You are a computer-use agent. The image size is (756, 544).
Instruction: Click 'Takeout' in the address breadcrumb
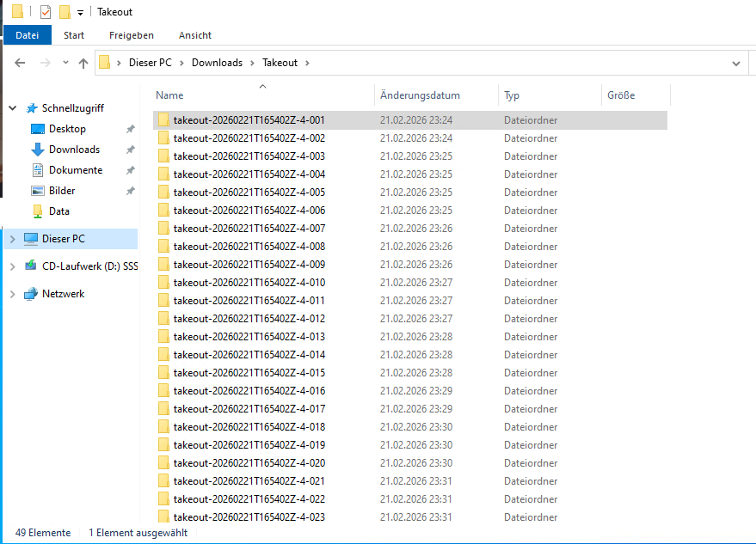280,63
